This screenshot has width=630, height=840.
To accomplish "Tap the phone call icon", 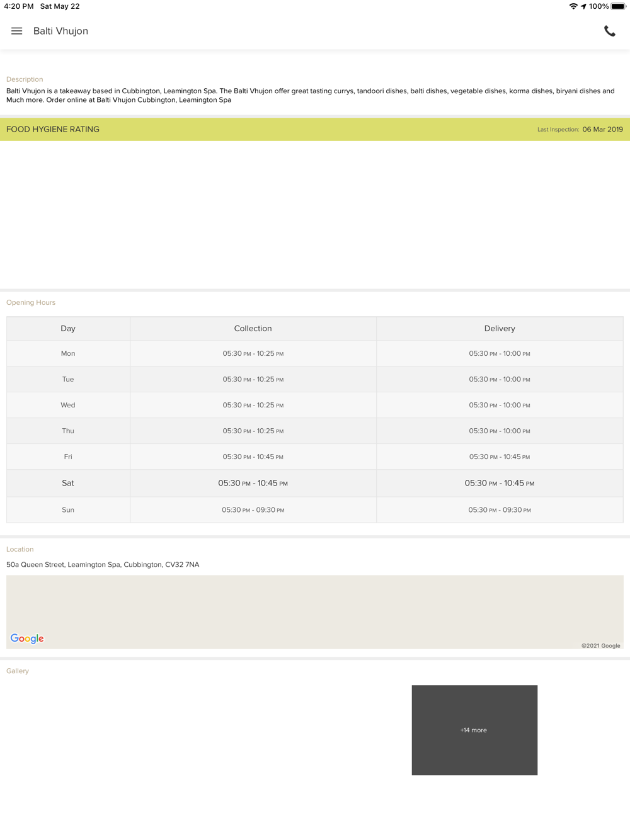I will 609,31.
